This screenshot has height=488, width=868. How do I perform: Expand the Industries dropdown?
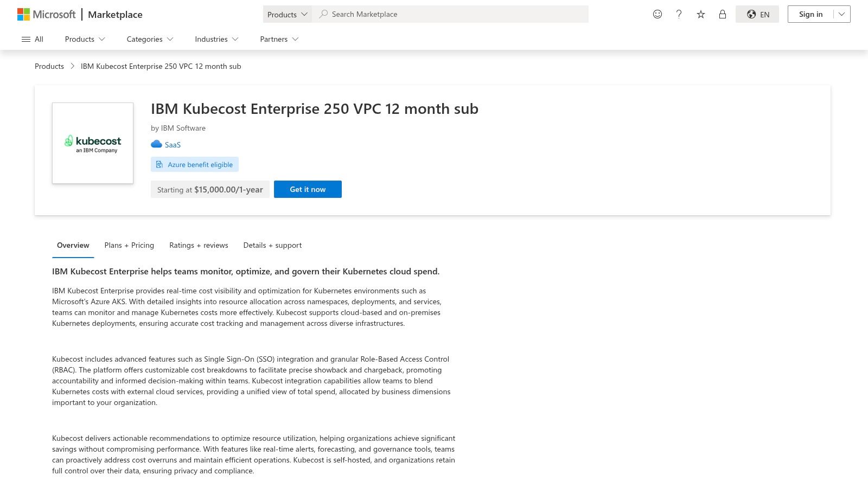[x=216, y=39]
